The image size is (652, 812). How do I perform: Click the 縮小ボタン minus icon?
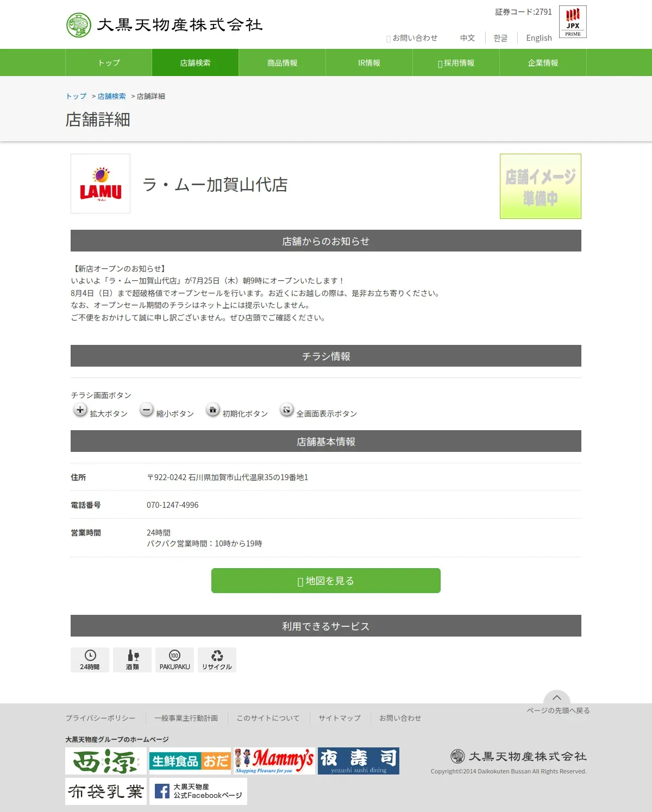pos(146,410)
